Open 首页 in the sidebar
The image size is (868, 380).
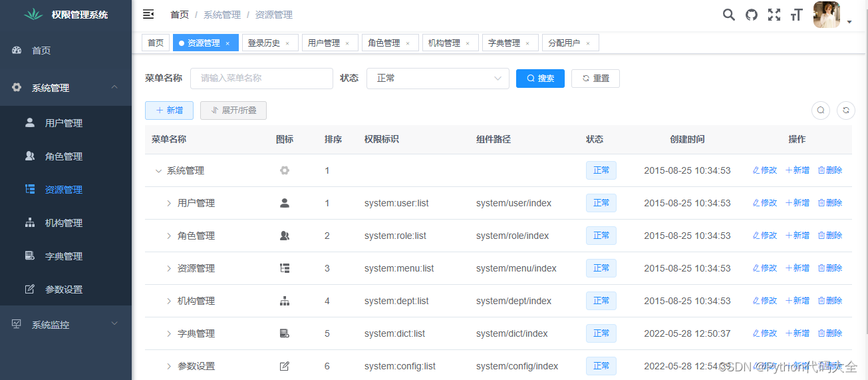pos(66,51)
